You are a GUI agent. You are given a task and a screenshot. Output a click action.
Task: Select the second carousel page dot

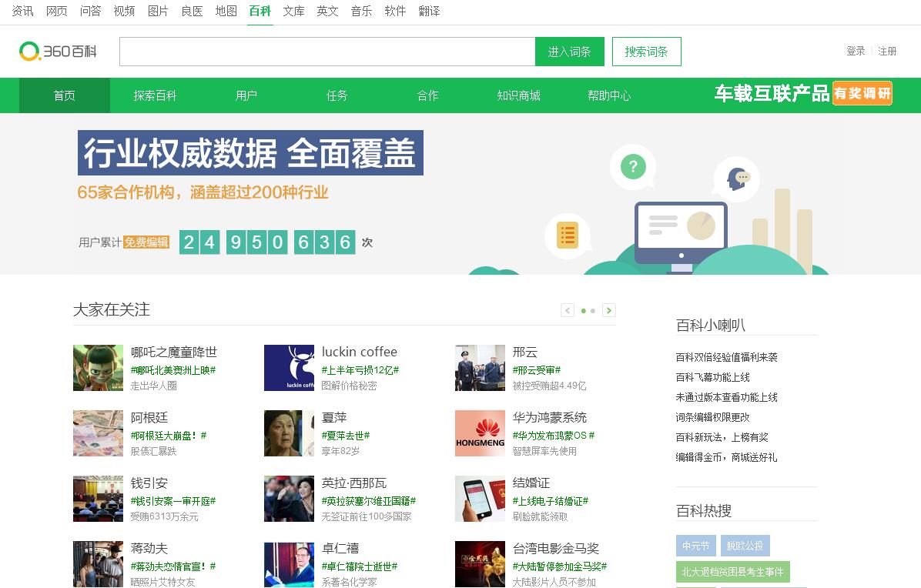[593, 311]
